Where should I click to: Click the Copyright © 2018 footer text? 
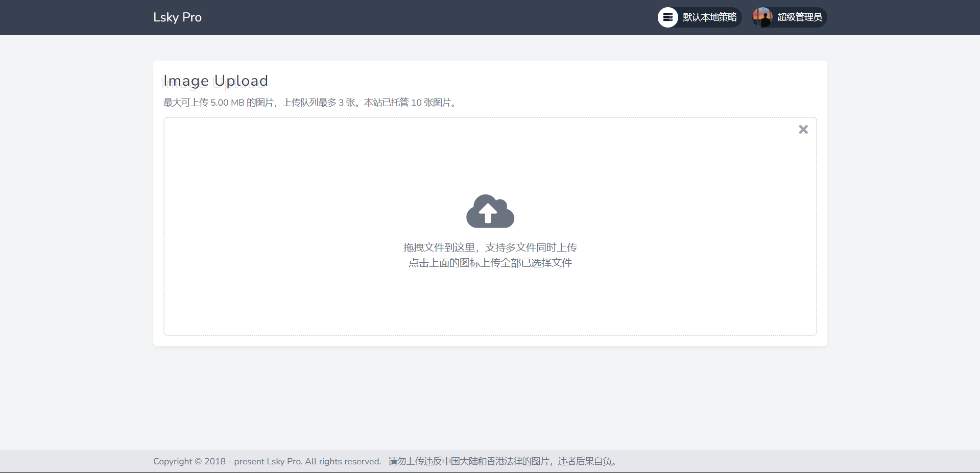[267, 461]
